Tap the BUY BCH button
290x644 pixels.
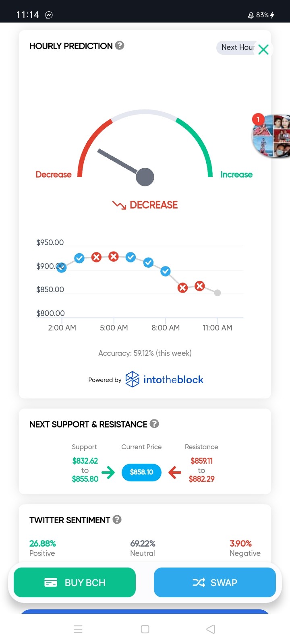point(75,582)
